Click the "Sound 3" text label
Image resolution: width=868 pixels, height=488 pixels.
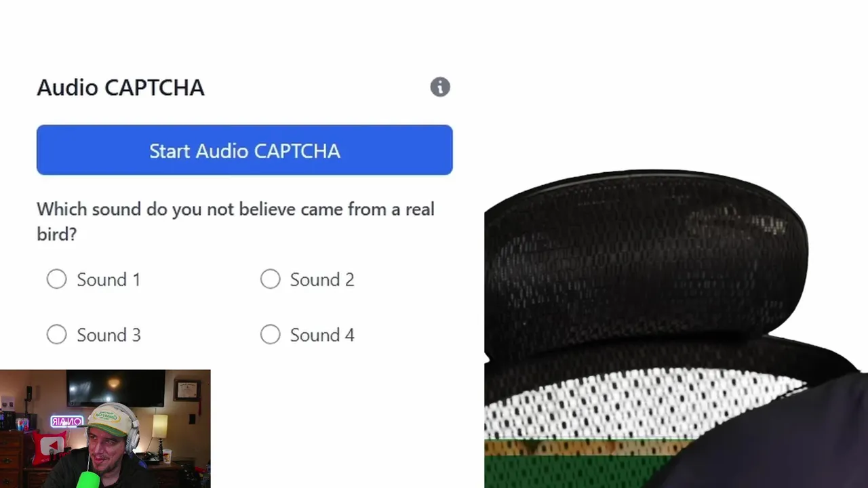click(x=108, y=335)
